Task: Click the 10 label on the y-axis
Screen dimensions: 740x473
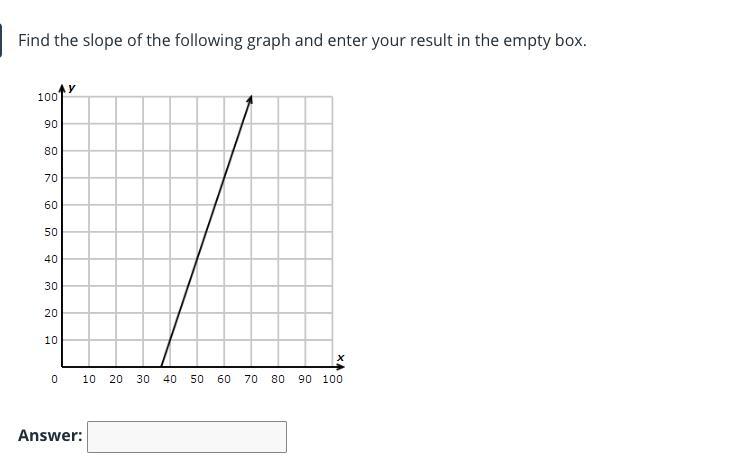Action: 51,340
